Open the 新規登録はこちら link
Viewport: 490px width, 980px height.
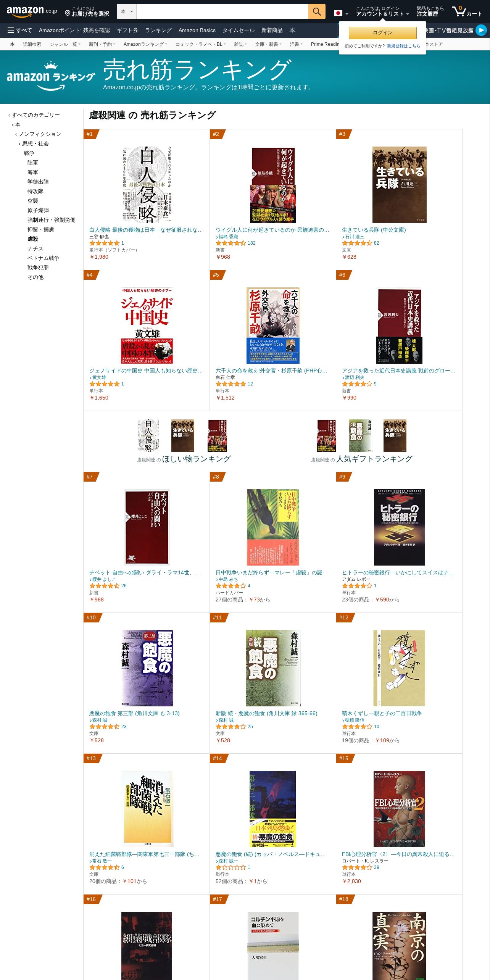[403, 46]
